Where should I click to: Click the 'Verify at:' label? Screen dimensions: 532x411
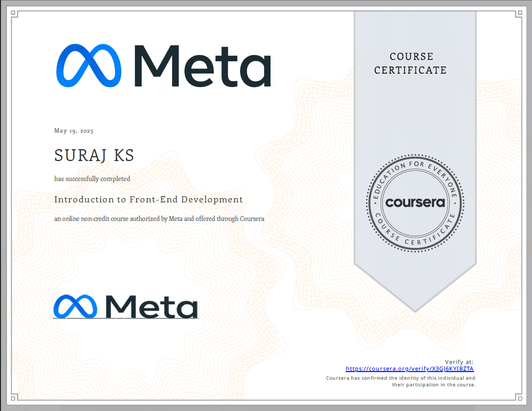coord(459,362)
